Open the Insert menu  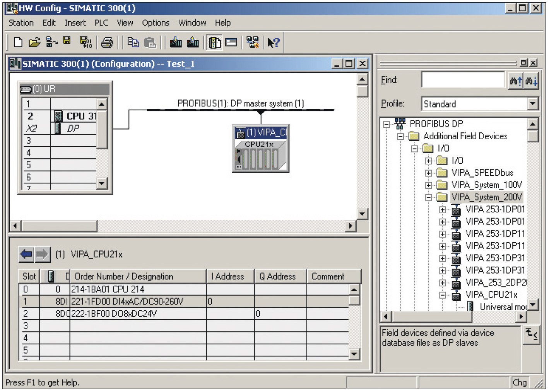click(75, 23)
